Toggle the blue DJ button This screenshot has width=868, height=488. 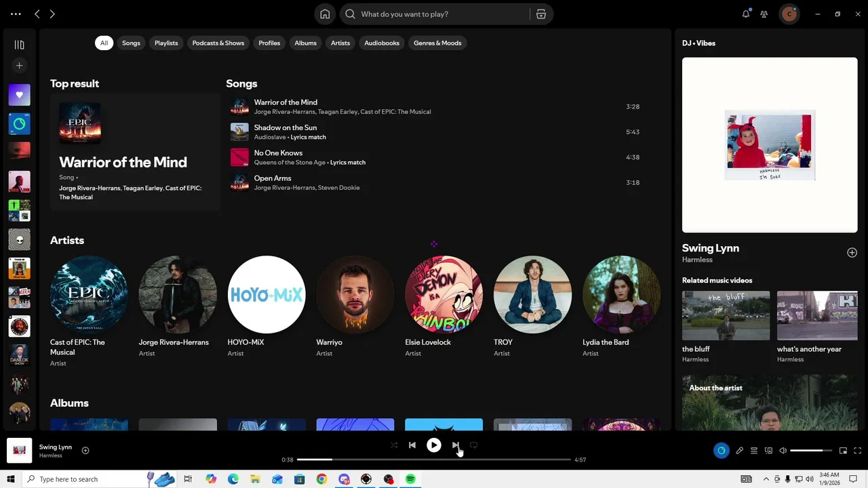coord(721,451)
